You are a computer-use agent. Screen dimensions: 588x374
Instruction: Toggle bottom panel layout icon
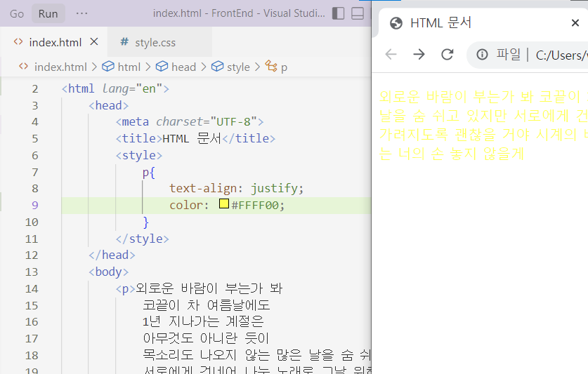[358, 13]
